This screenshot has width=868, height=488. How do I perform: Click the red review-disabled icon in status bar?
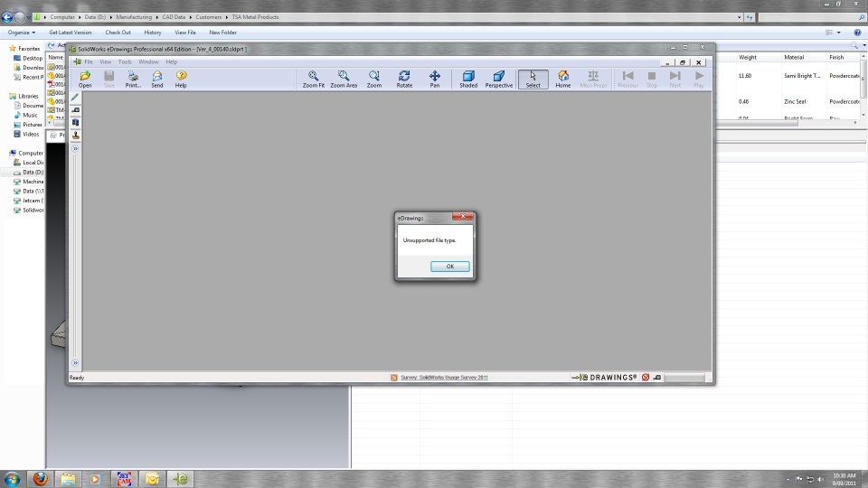click(x=646, y=378)
